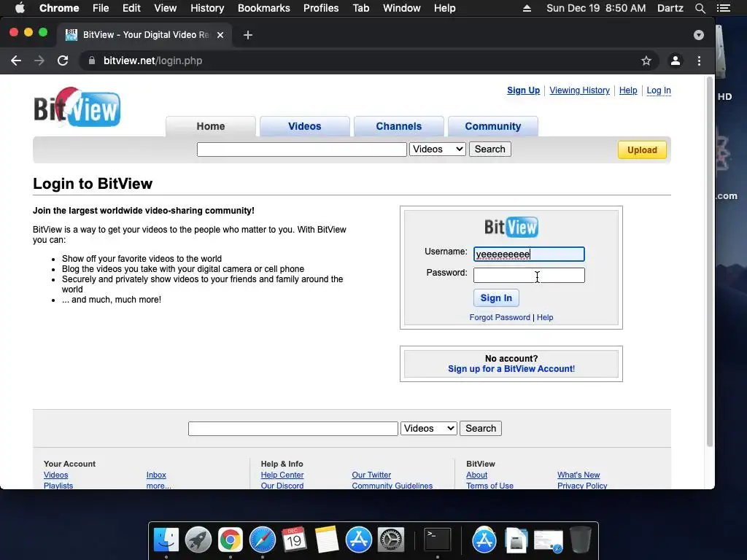Switch to the Channels tab
747x560 pixels.
click(x=399, y=126)
